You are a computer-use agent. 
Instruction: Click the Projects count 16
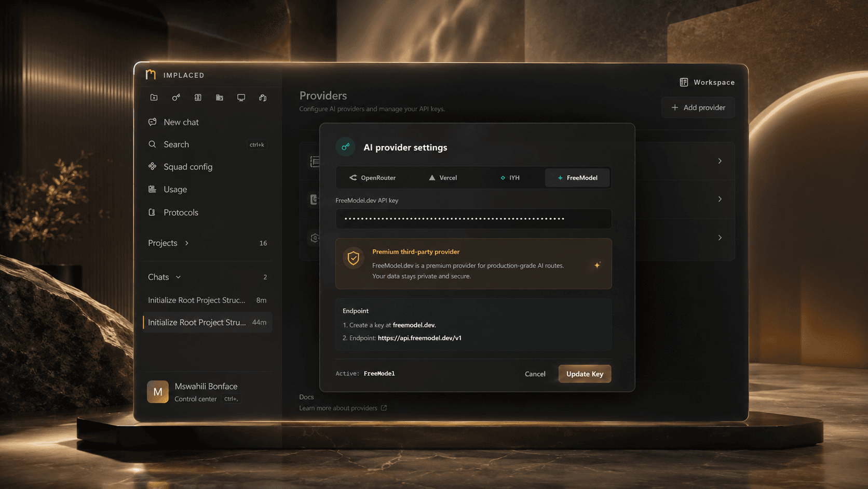pos(263,243)
